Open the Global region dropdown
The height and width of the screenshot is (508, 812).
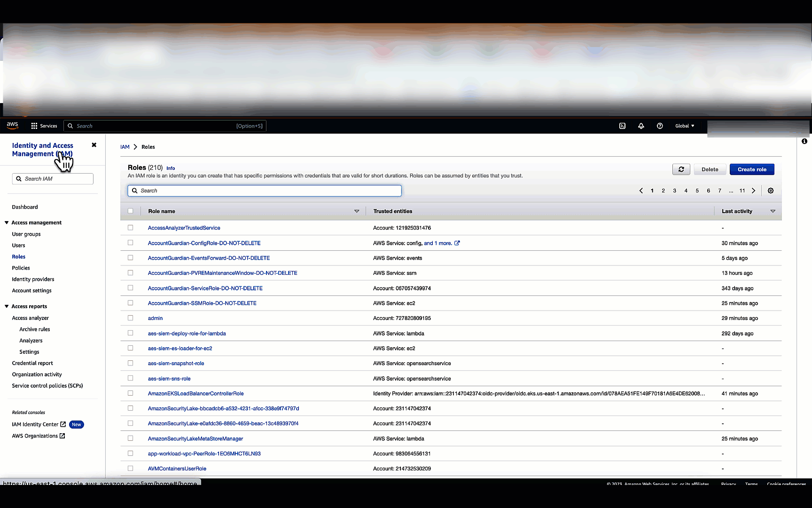pos(685,126)
